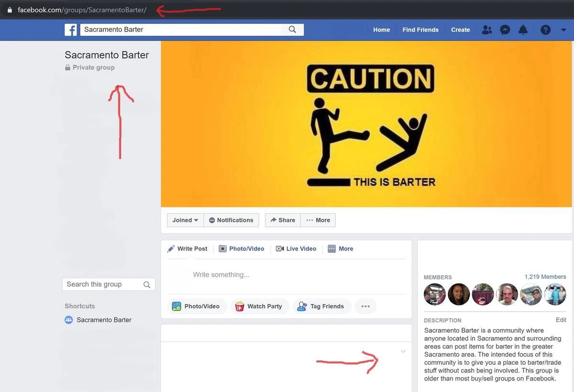Image resolution: width=574 pixels, height=392 pixels.
Task: Click the DESCRIPTION section heading
Action: tap(442, 320)
